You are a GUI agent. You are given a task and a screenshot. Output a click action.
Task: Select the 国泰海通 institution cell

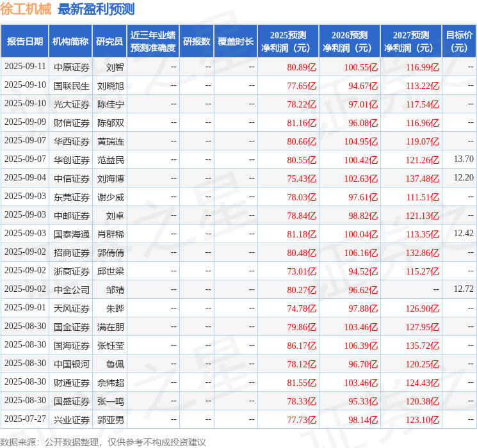point(72,234)
